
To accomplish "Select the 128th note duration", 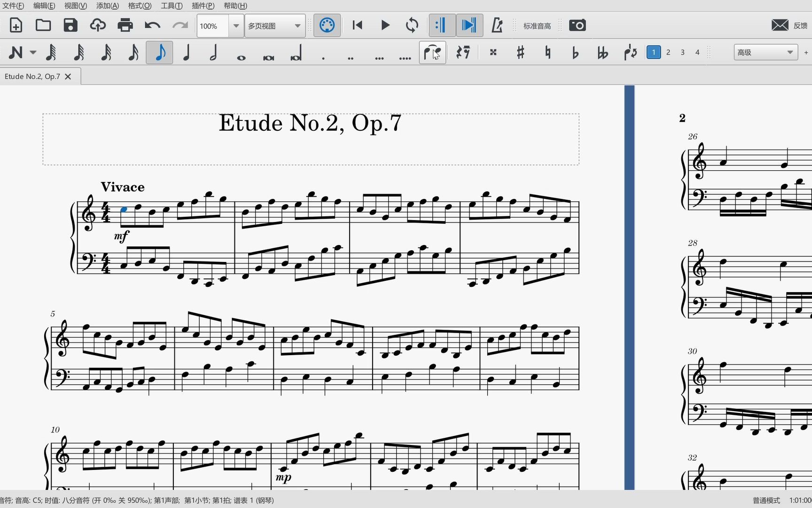I will [x=51, y=52].
